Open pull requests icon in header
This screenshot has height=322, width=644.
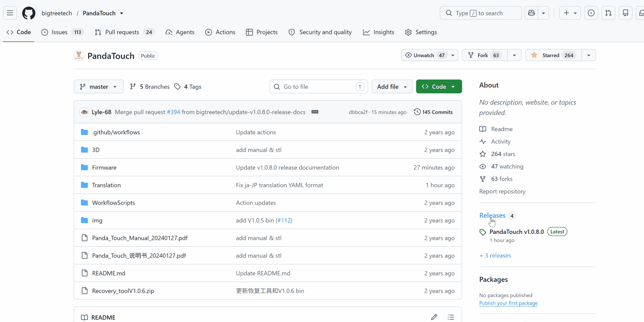pos(608,13)
